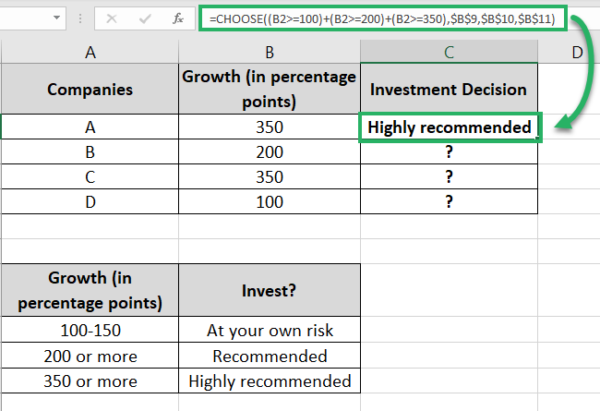Select the Highly recommended cell in column C
Viewport: 600px width, 411px height.
(x=450, y=127)
